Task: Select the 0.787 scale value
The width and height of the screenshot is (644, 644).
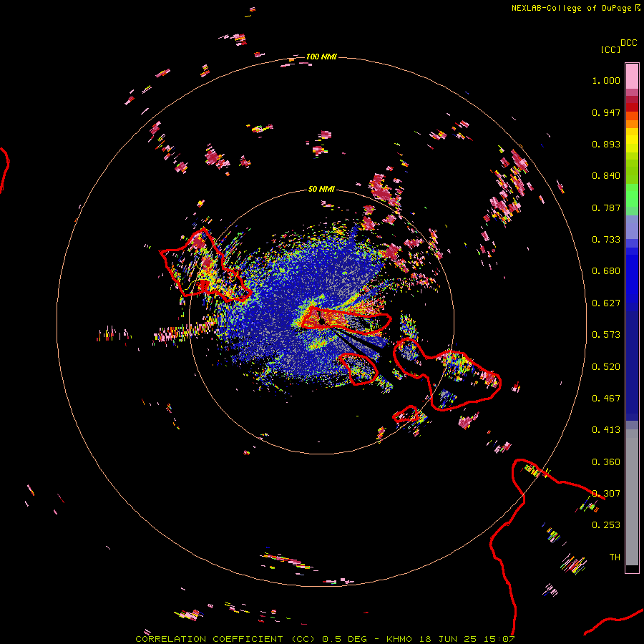Action: (x=606, y=208)
